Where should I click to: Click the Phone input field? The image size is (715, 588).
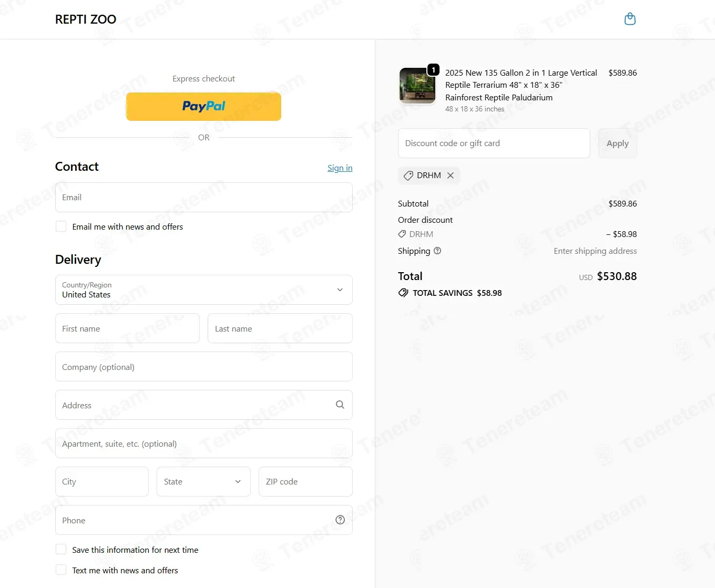click(204, 520)
